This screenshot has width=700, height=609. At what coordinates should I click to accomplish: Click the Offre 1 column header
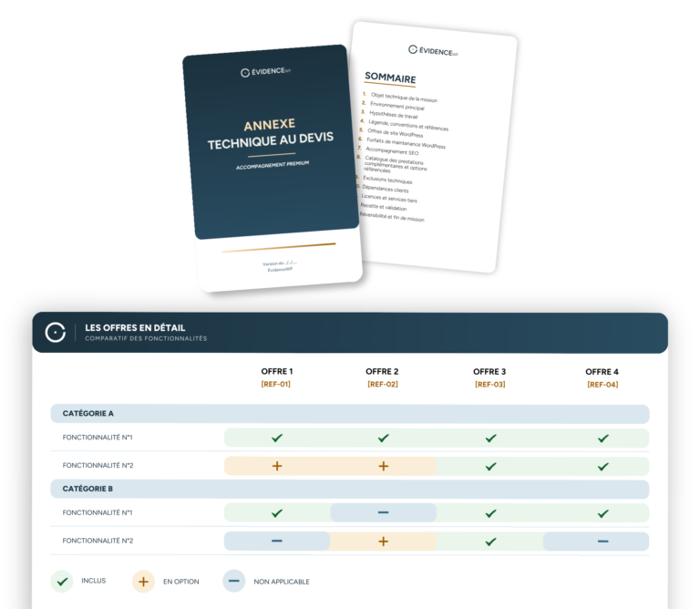coord(277,371)
